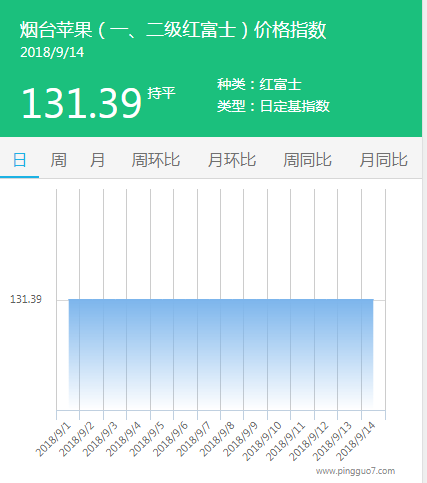Click the 烟台苹果 price index title

pos(173,30)
